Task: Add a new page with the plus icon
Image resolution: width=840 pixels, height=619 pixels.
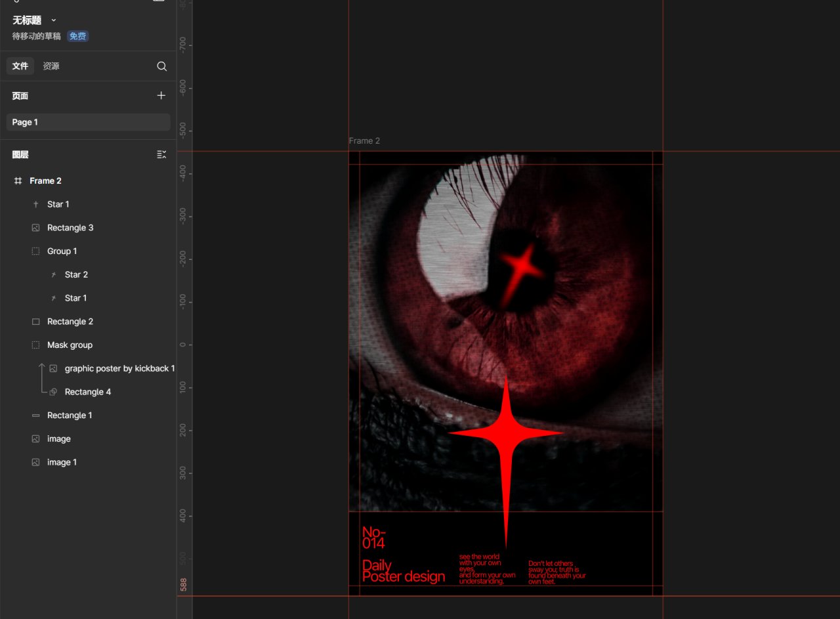Action: point(161,96)
